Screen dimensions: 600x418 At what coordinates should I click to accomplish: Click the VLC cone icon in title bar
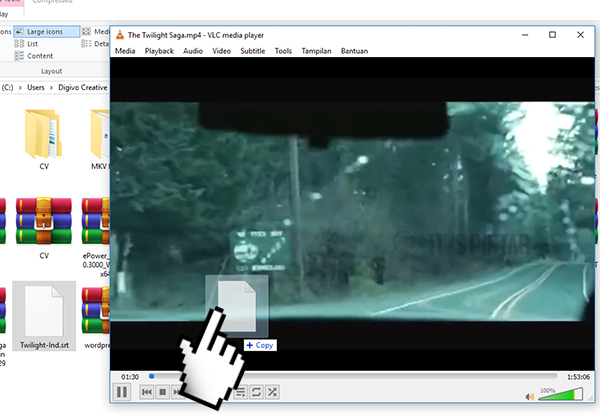120,35
